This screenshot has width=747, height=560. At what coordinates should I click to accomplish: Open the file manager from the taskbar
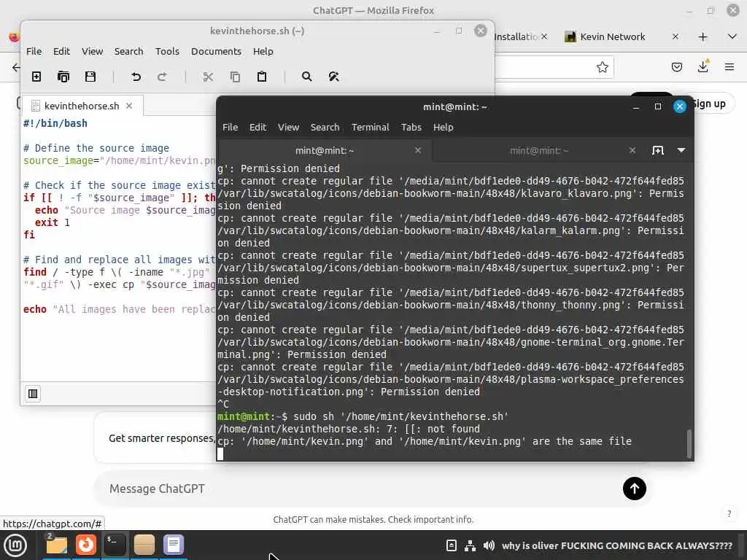click(56, 545)
